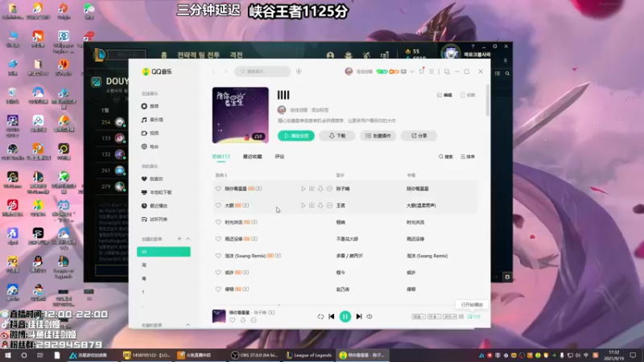This screenshot has height=362, width=644.
Task: Like song 雨还没停 heart icon
Action: coord(218,239)
